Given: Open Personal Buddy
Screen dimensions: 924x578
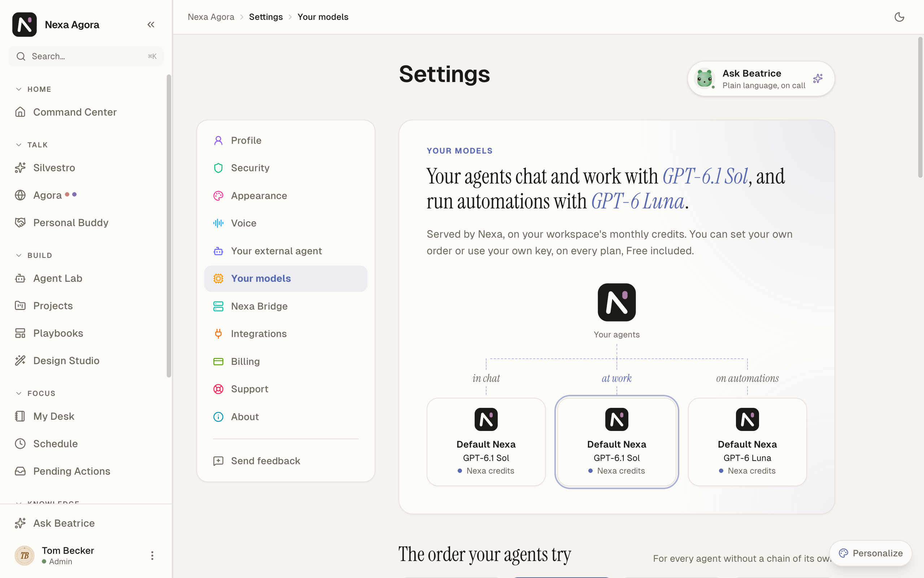Looking at the screenshot, I should tap(86, 223).
